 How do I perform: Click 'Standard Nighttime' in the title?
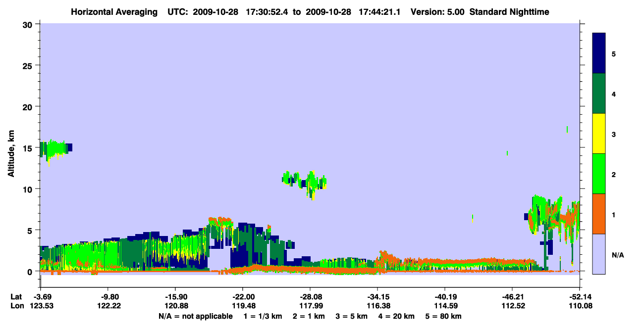pyautogui.click(x=509, y=11)
